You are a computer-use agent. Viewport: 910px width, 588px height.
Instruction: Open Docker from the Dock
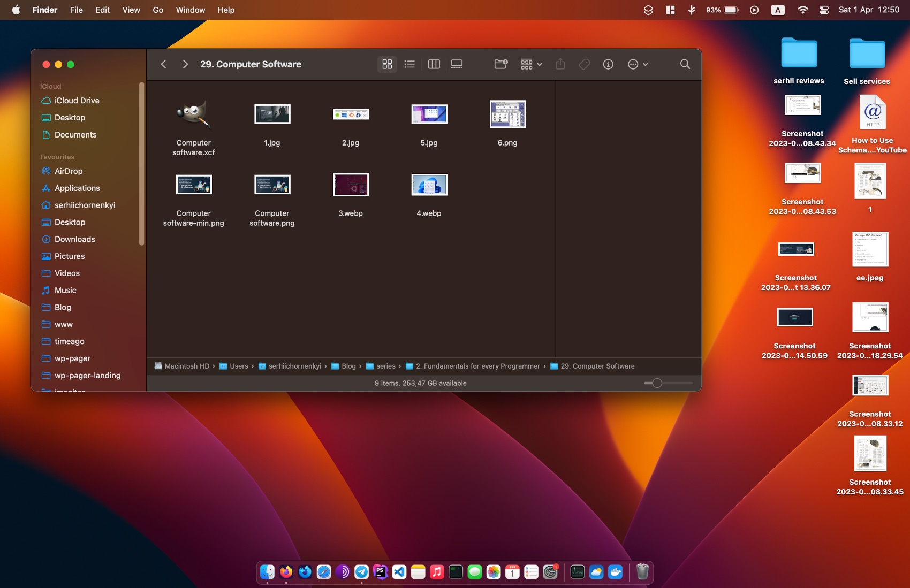pos(616,572)
